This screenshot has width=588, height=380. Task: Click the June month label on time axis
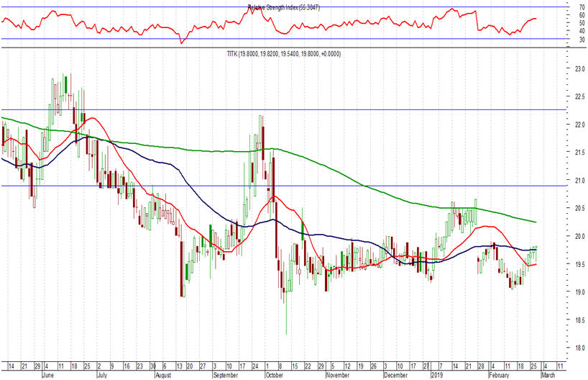coord(50,375)
